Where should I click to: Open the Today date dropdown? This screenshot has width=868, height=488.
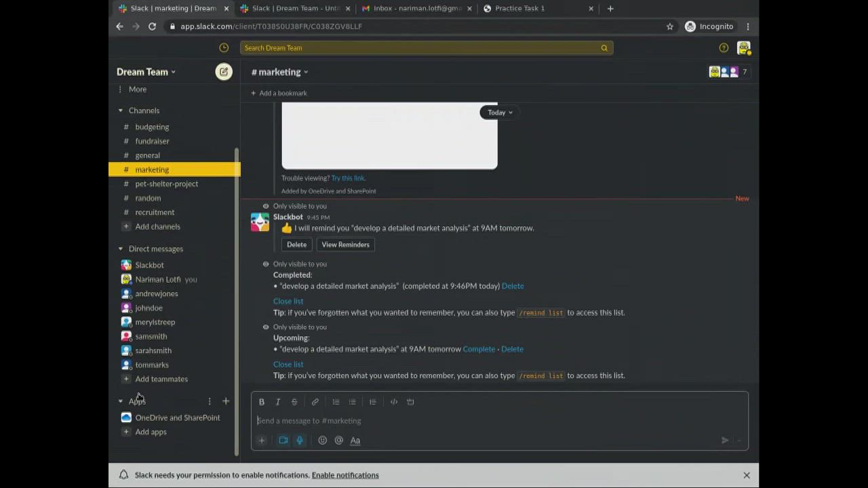pyautogui.click(x=499, y=113)
